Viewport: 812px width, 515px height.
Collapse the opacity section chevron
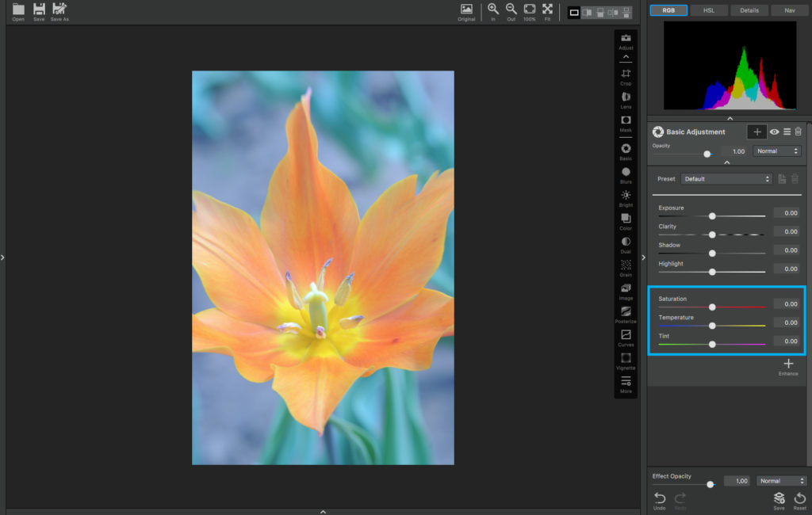point(726,162)
